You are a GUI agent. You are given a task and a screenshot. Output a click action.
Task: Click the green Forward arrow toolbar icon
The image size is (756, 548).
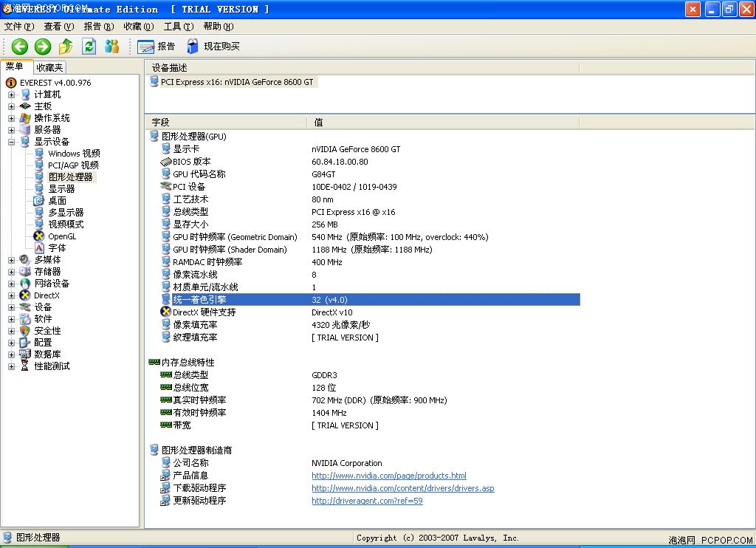[42, 47]
